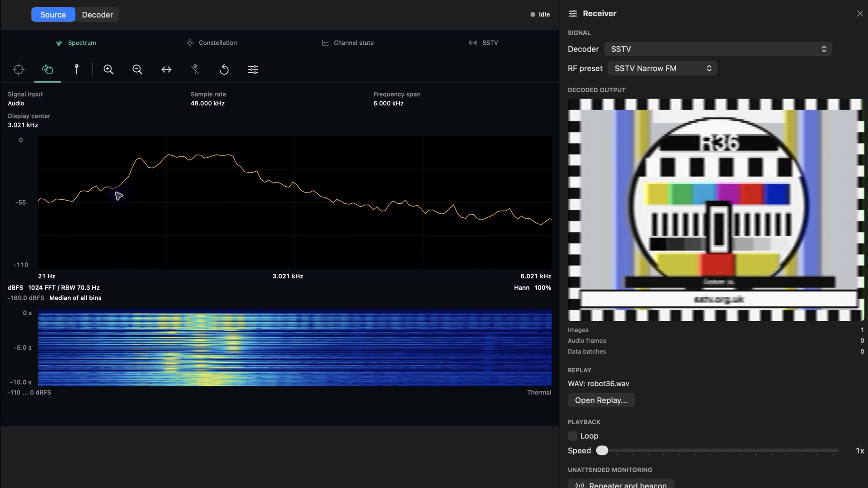Click the SSTV broadcast icon
This screenshot has width=868, height=488.
[473, 43]
